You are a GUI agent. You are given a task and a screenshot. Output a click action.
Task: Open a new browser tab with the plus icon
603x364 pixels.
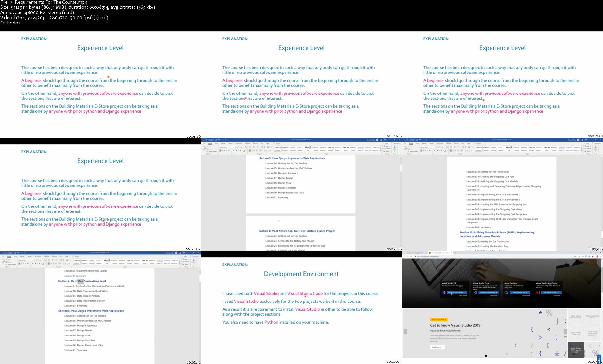pos(455,253)
